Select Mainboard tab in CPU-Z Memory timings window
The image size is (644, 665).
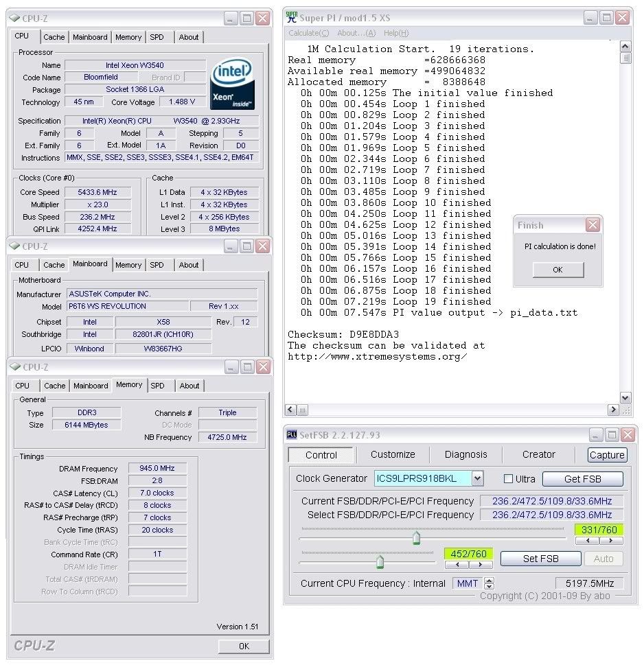[91, 386]
